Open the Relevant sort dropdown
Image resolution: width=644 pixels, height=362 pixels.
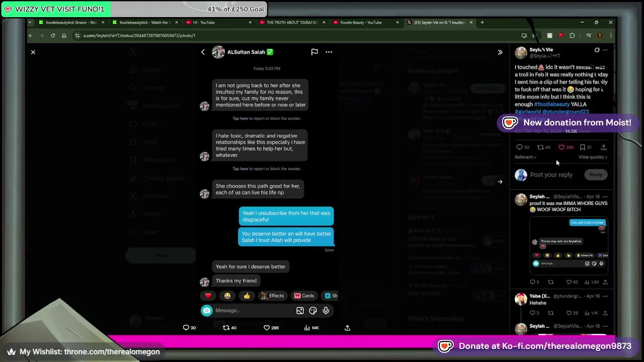click(x=525, y=157)
